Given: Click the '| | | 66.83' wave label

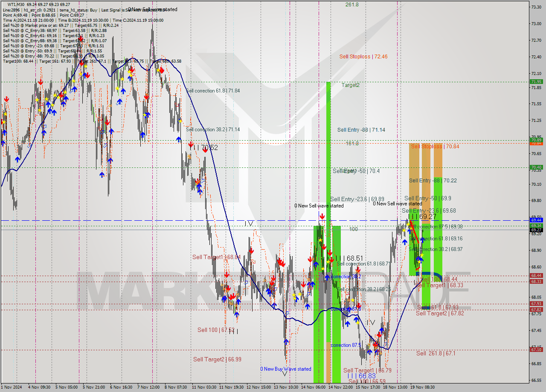Looking at the screenshot, I should [x=362, y=376].
